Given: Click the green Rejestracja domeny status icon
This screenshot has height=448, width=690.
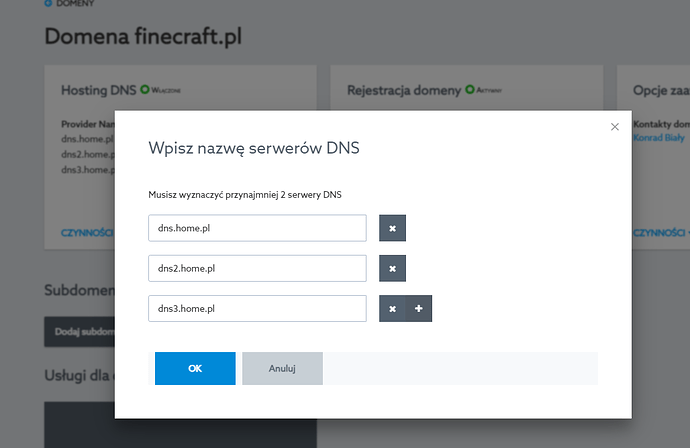Looking at the screenshot, I should coord(464,90).
